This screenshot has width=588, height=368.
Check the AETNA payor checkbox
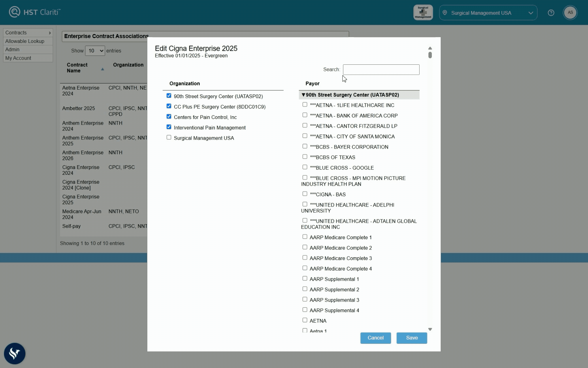point(305,320)
